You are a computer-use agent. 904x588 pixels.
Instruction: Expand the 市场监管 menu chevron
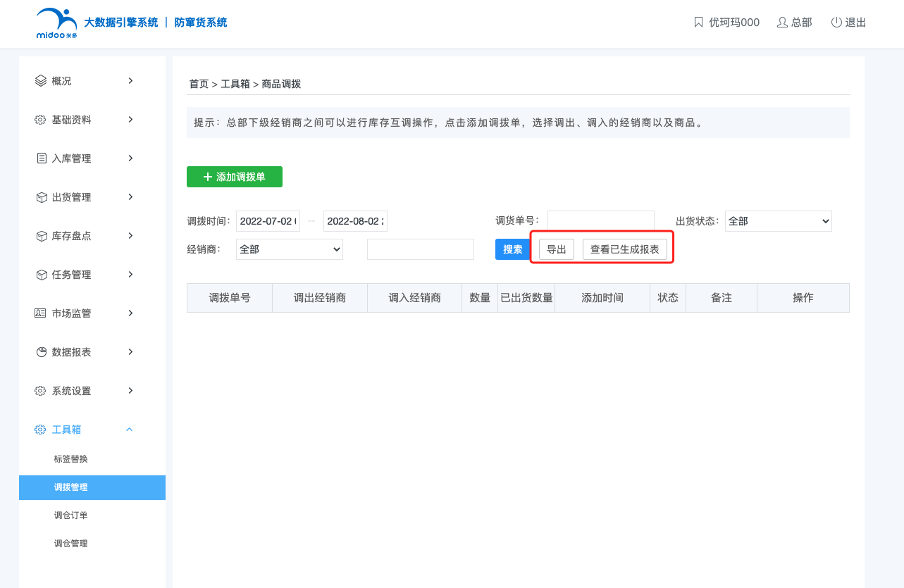pos(130,313)
